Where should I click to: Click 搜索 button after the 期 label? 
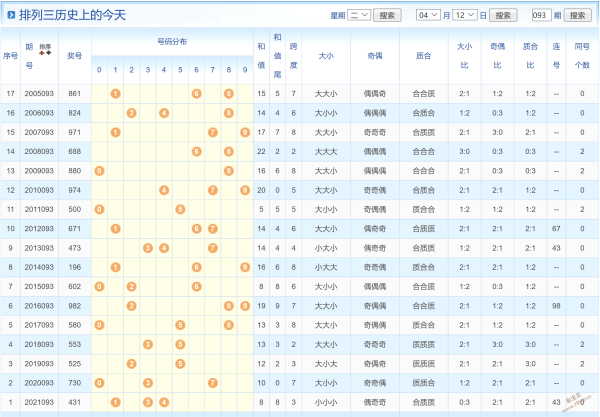tap(577, 15)
